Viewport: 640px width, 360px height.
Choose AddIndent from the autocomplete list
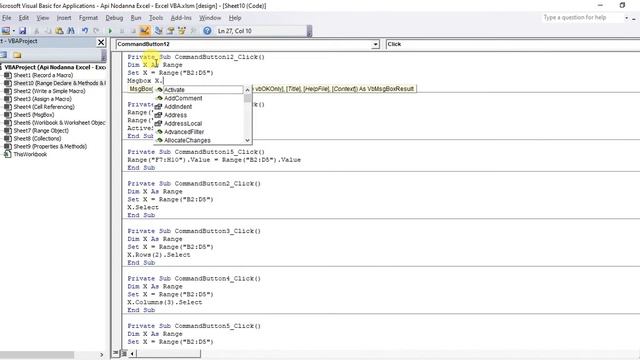click(199, 107)
